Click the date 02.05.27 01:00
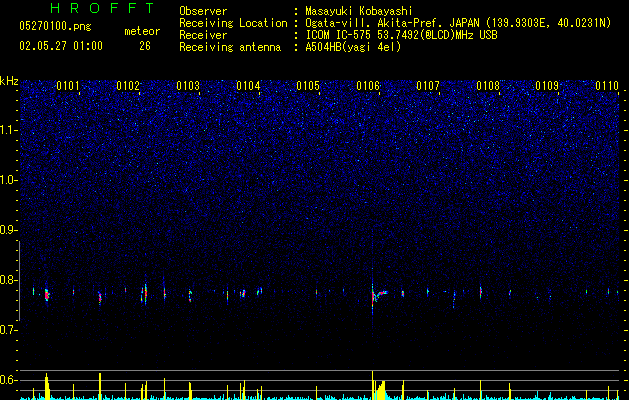 coord(61,46)
